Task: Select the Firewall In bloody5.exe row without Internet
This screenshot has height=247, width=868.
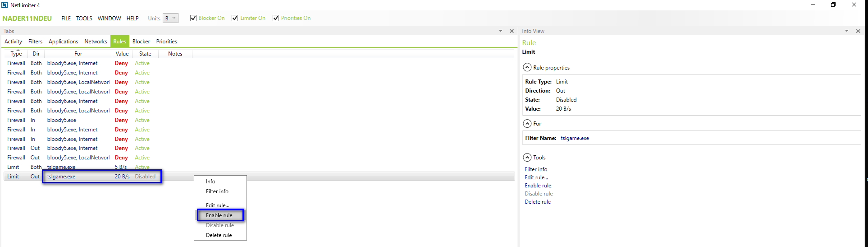Action: [x=259, y=120]
